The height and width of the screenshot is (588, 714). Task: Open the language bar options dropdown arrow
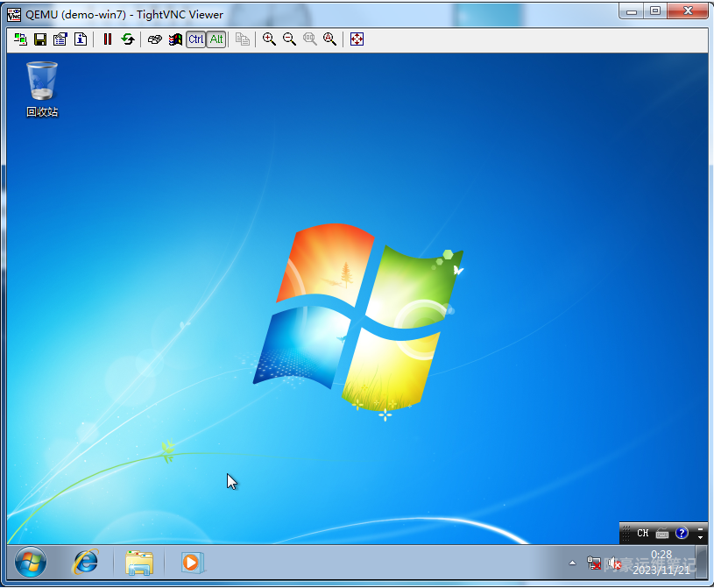pyautogui.click(x=700, y=535)
